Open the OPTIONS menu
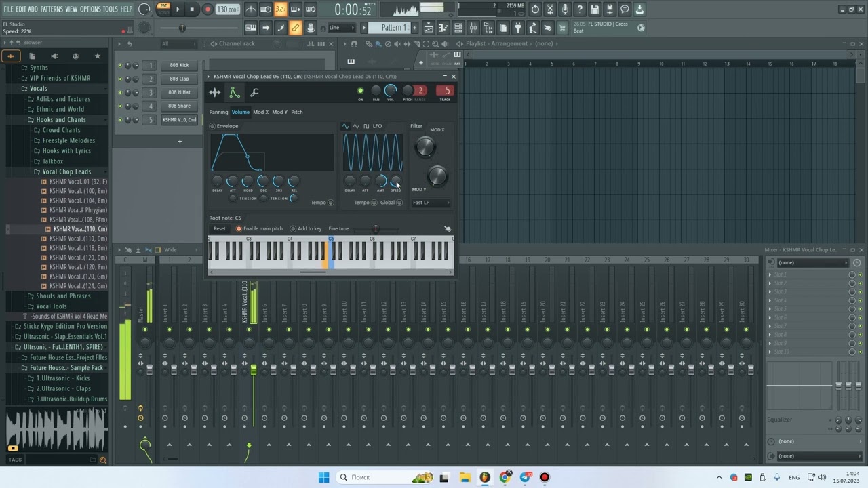Image resolution: width=868 pixels, height=488 pixels. pos(90,9)
